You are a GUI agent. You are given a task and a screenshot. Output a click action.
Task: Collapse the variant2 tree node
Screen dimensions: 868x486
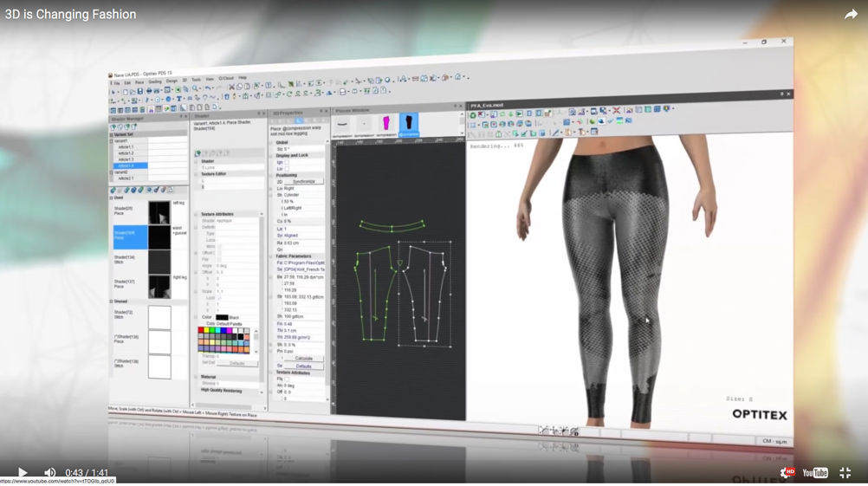point(112,172)
